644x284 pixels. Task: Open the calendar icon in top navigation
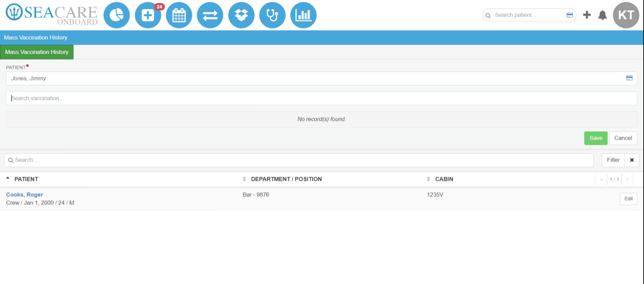tap(179, 15)
